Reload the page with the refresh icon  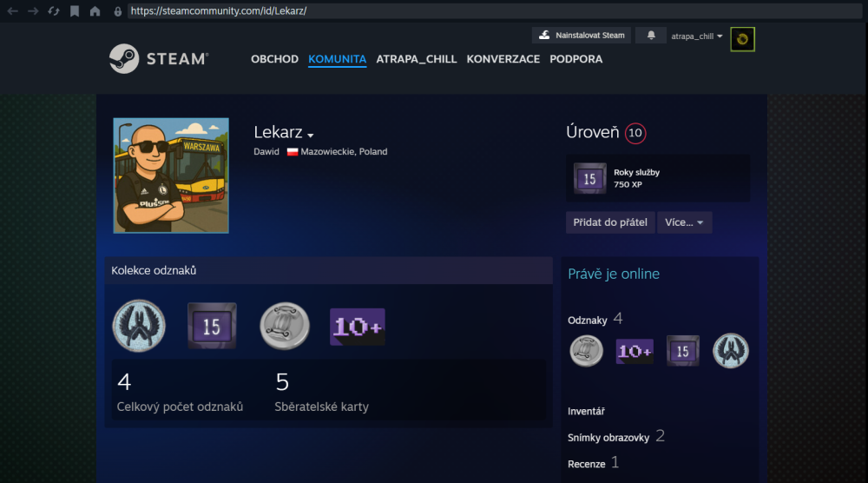[54, 11]
